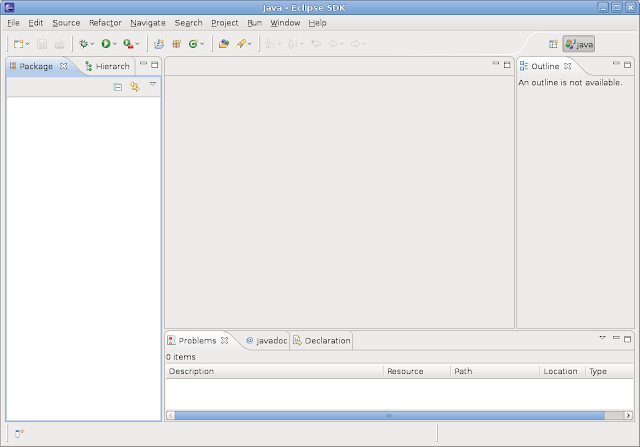Open the Navigate menu
Image resolution: width=640 pixels, height=447 pixels.
point(148,23)
